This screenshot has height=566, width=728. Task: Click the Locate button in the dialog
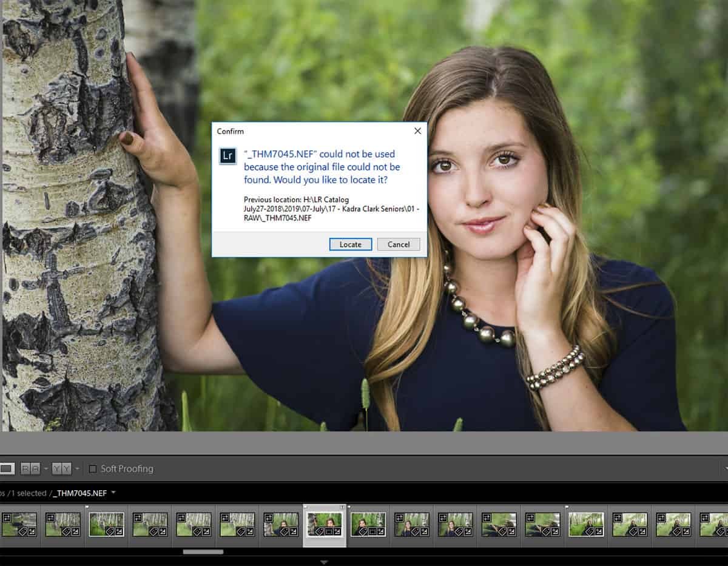tap(350, 244)
